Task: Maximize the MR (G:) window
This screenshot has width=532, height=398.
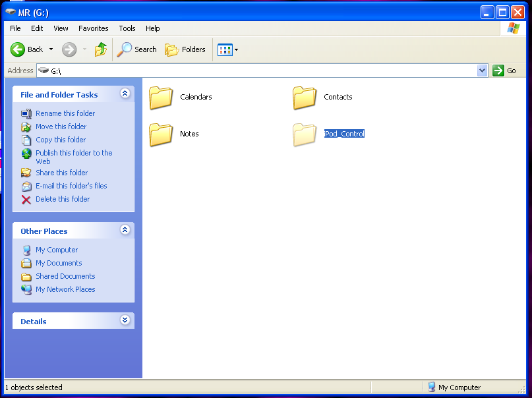Action: click(x=502, y=13)
